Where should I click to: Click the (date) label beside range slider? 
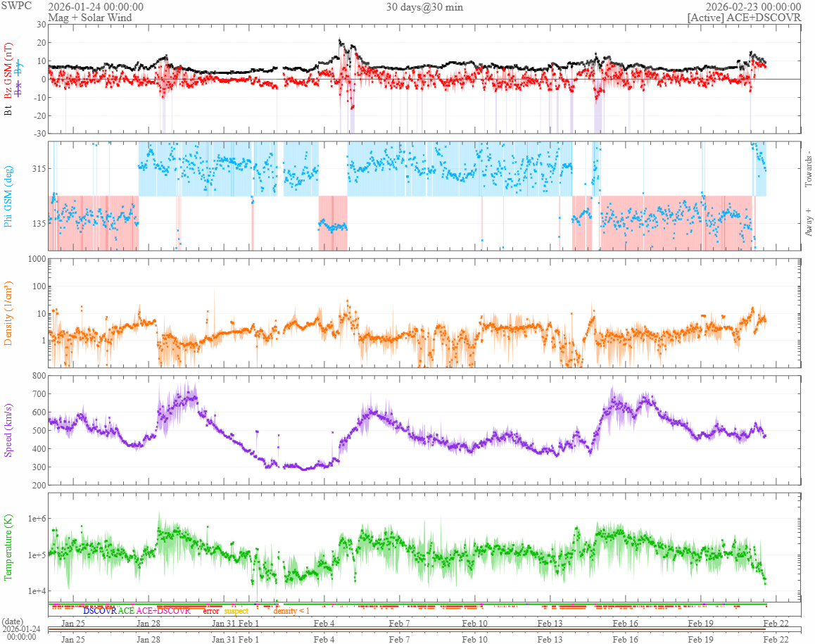pyautogui.click(x=13, y=621)
